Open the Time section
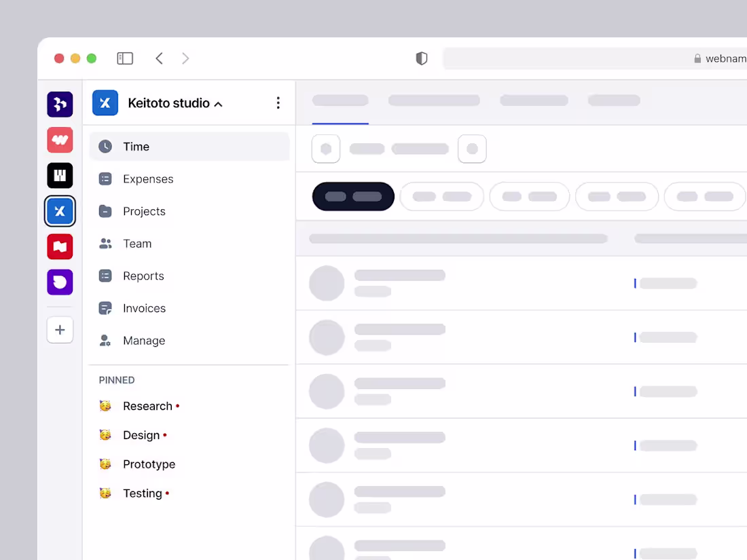This screenshot has height=560, width=747. [x=189, y=147]
